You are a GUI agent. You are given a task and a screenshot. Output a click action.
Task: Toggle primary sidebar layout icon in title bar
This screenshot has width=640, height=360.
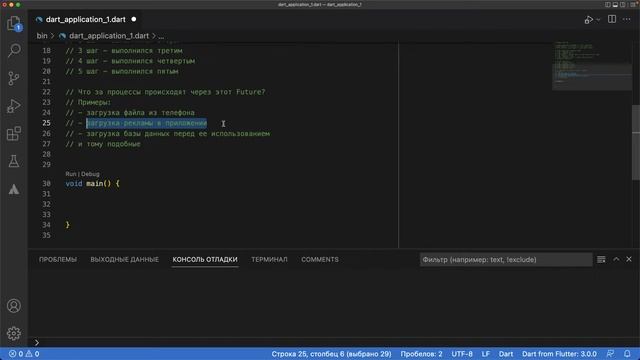coord(608,4)
